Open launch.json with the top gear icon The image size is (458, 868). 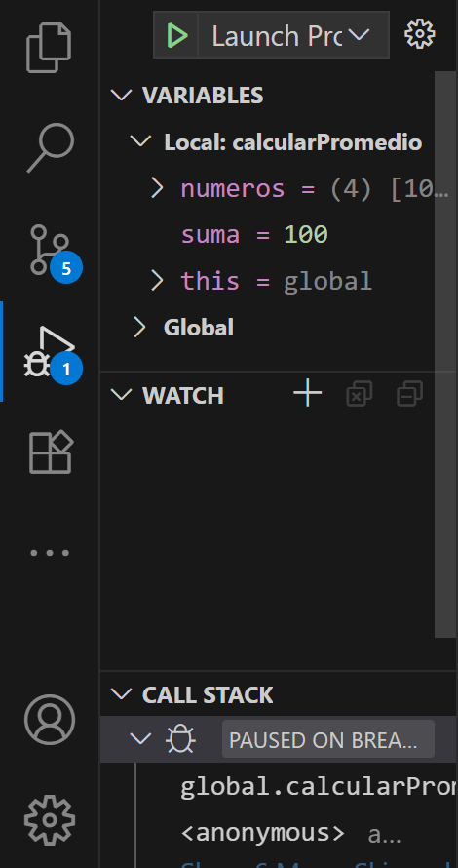(420, 34)
